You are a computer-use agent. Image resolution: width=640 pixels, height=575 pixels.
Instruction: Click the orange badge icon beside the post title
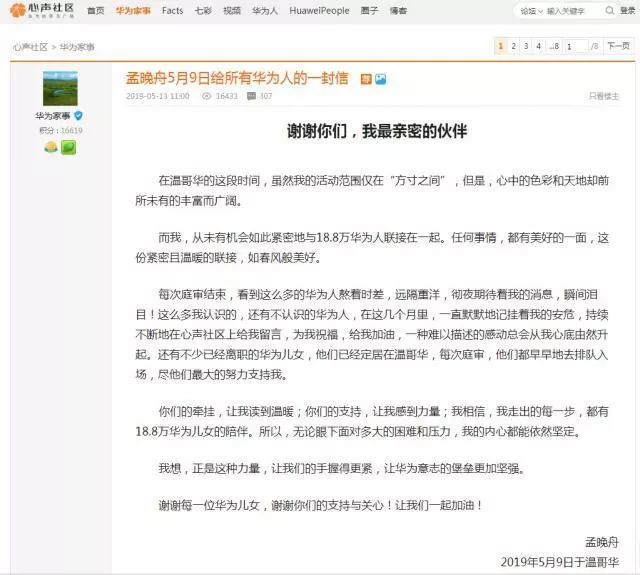pos(366,79)
